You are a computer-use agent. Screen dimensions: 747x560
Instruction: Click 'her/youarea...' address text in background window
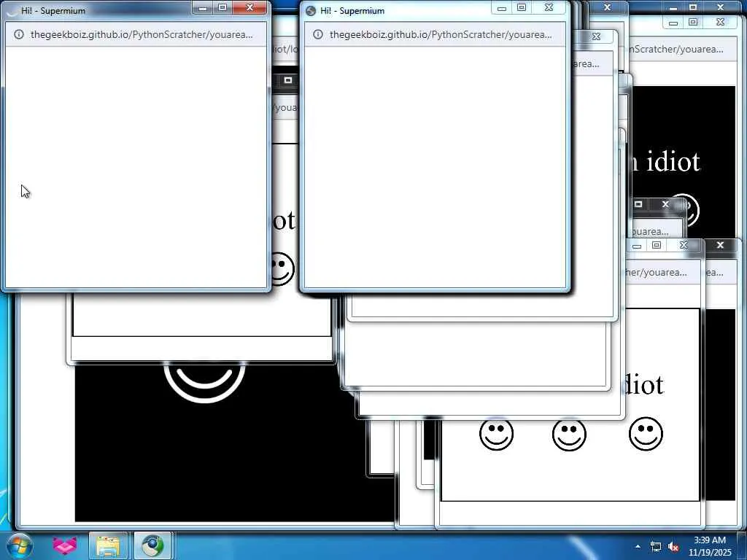[x=656, y=273]
